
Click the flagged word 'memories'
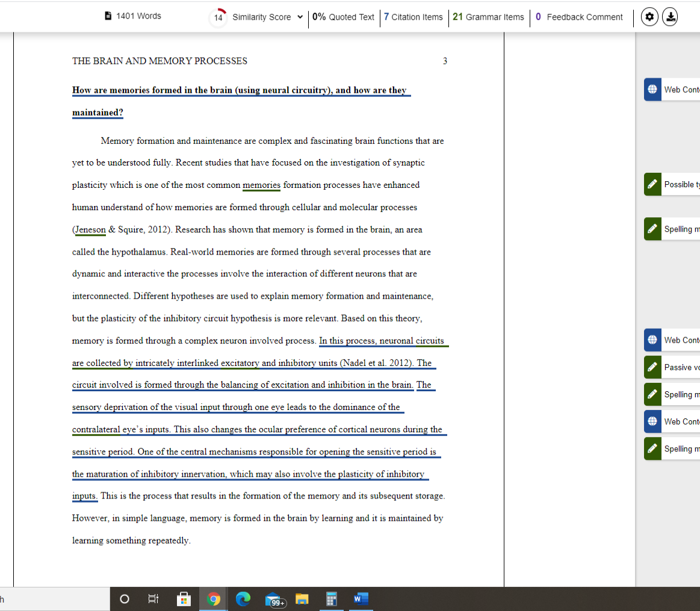pyautogui.click(x=262, y=185)
